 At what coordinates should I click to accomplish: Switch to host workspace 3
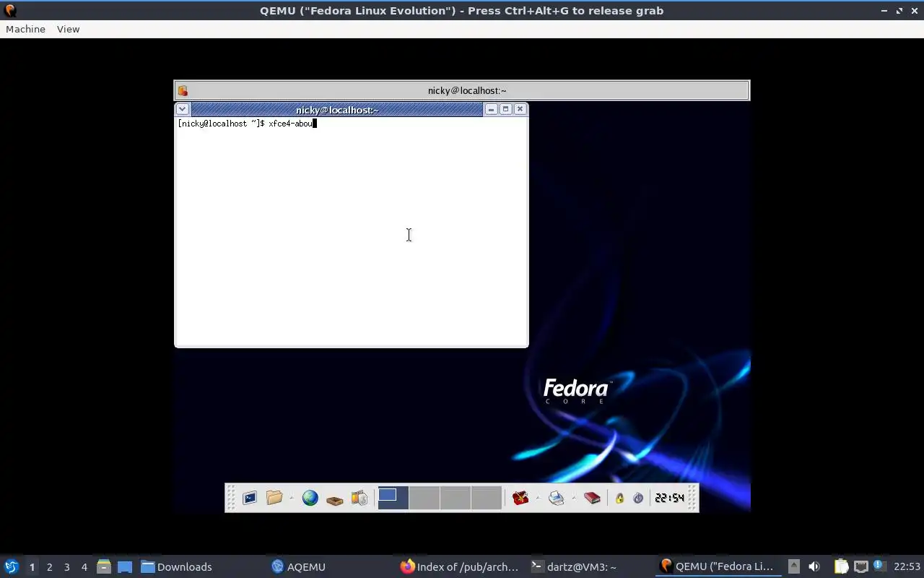66,566
